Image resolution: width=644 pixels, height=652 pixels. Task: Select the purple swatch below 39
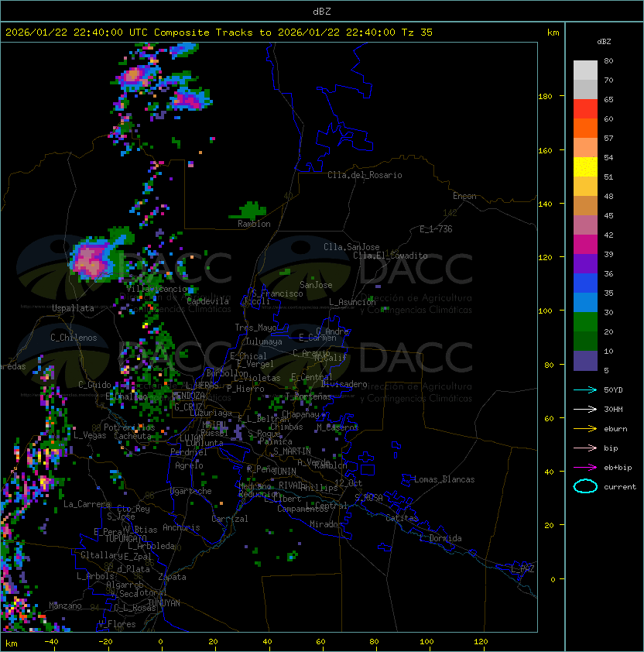(x=585, y=263)
